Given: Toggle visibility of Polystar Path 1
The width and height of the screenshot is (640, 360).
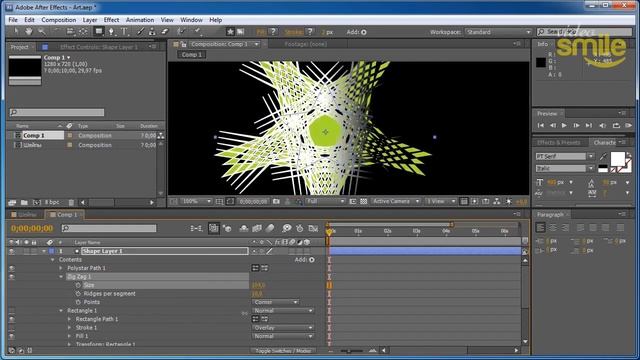Looking at the screenshot, I should pos(11,268).
